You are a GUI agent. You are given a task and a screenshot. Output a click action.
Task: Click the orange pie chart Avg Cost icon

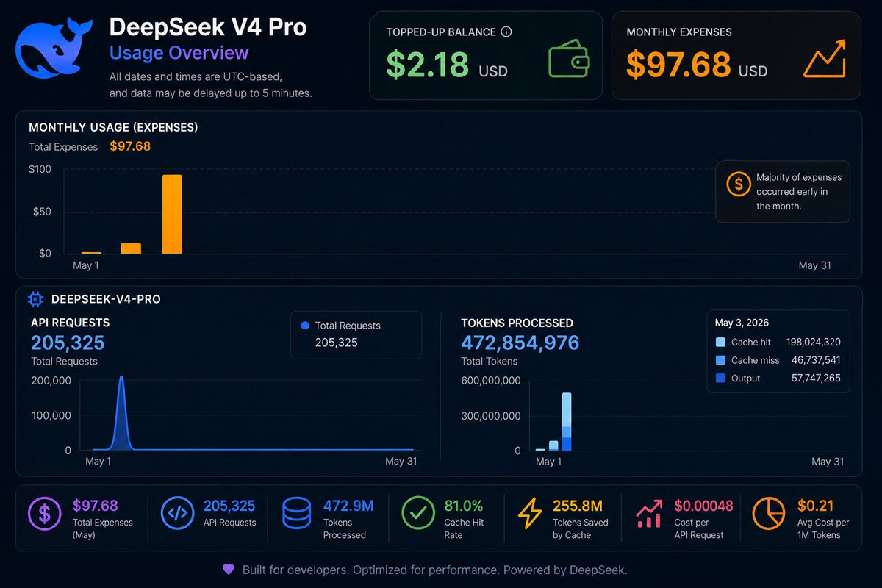click(769, 514)
